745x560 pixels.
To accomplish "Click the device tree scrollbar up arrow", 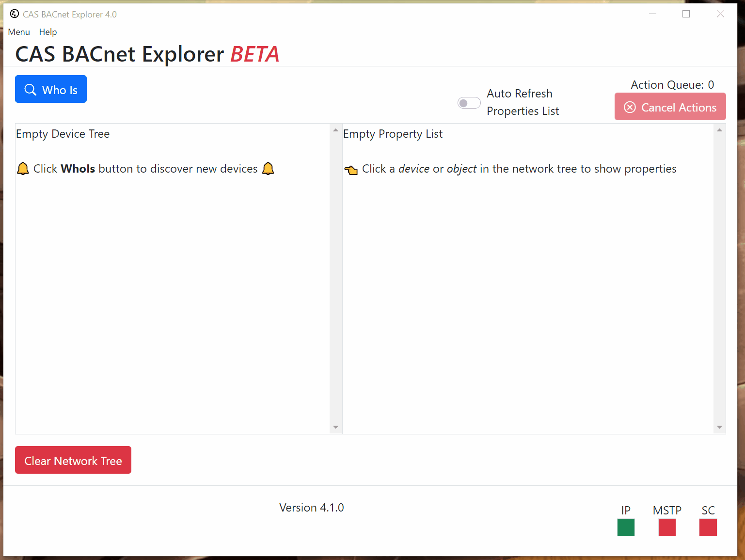I will click(335, 130).
